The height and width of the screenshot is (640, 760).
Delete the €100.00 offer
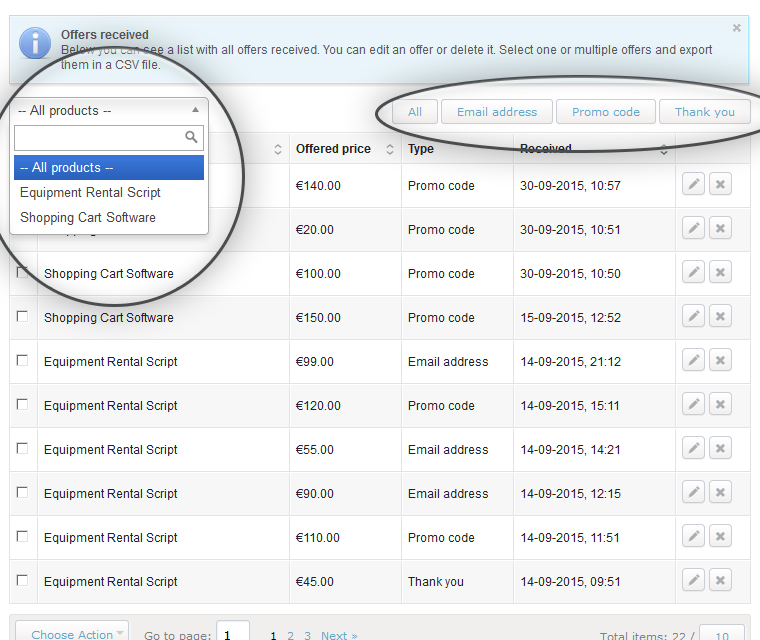point(720,272)
